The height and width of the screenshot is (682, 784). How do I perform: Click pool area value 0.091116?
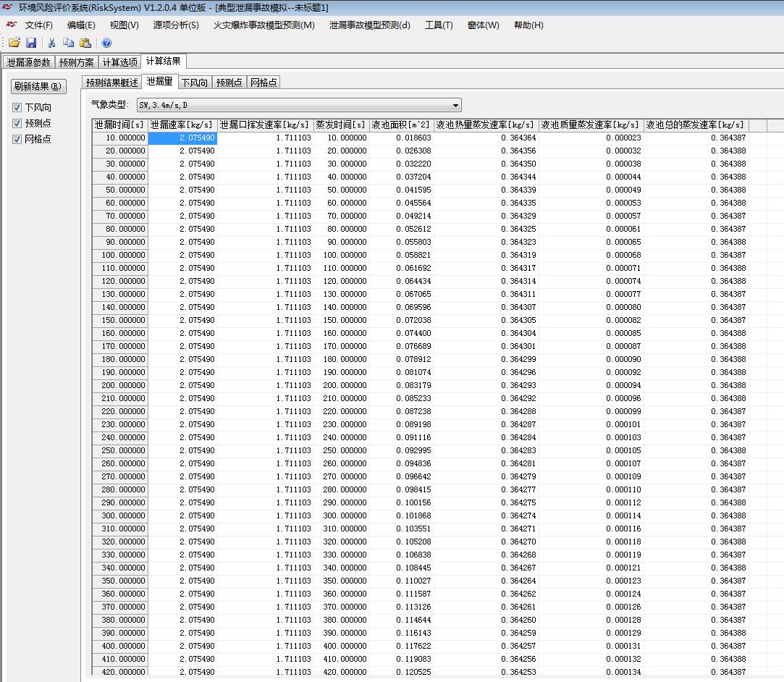click(x=401, y=437)
